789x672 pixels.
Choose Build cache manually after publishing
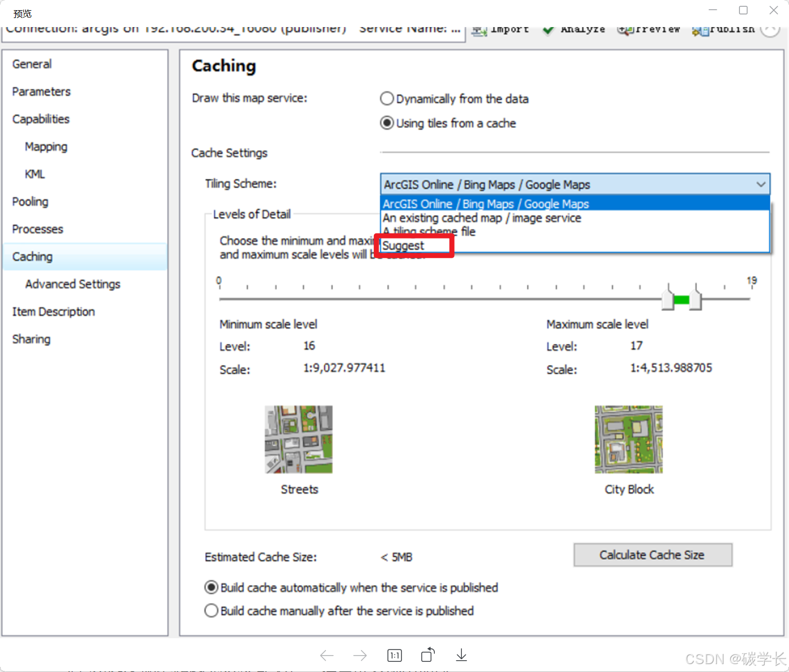[x=211, y=611]
